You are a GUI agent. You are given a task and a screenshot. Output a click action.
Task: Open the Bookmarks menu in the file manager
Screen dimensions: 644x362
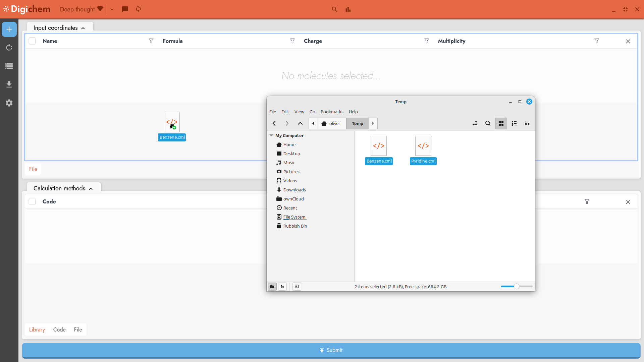click(332, 112)
